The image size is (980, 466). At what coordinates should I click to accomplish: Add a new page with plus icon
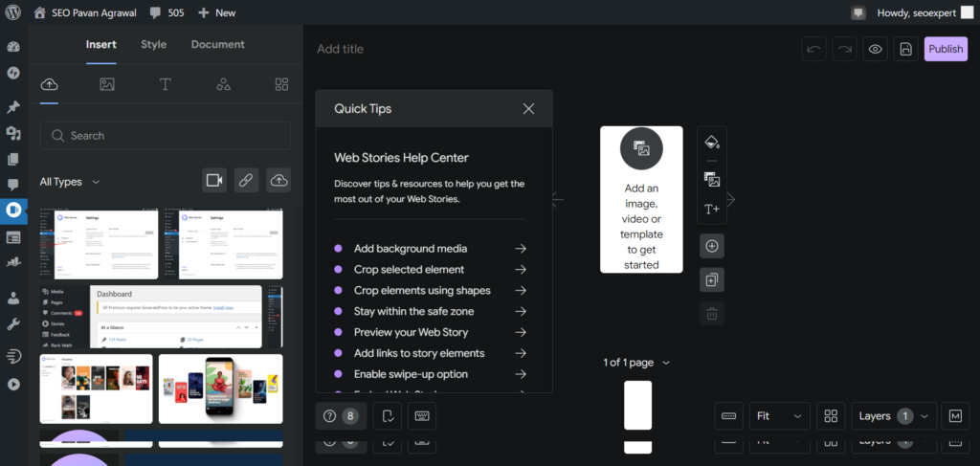pos(712,246)
